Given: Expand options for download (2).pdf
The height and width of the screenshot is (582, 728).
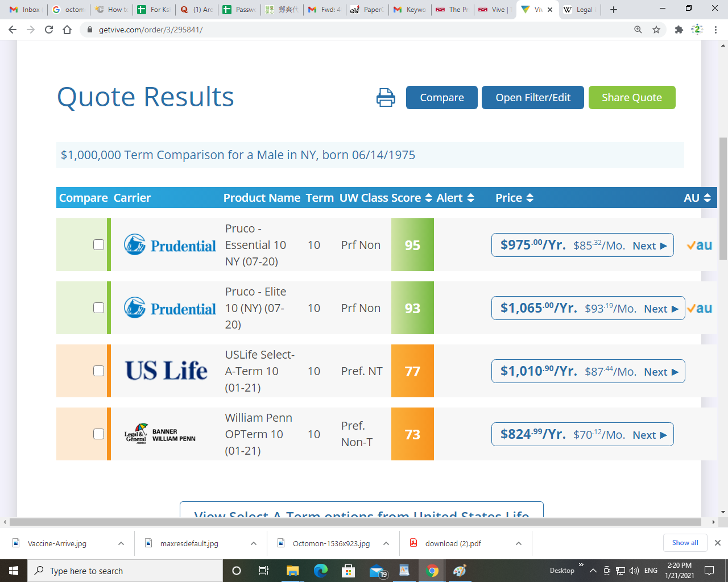Looking at the screenshot, I should [x=519, y=543].
